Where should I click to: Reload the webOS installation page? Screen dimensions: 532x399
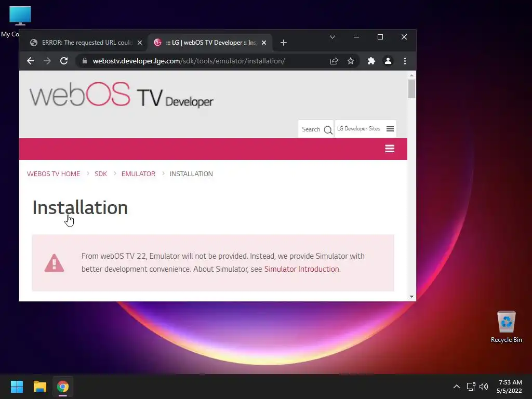point(64,61)
